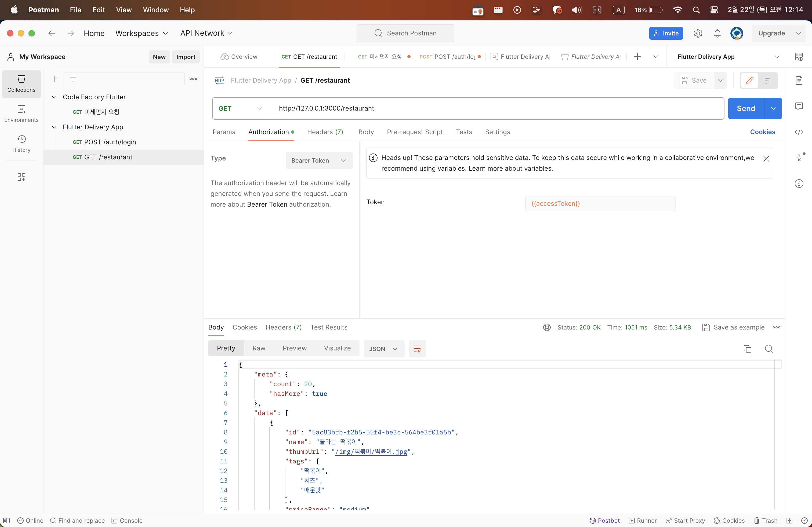Open the HTTP method GET dropdown
The width and height of the screenshot is (812, 527).
(241, 108)
